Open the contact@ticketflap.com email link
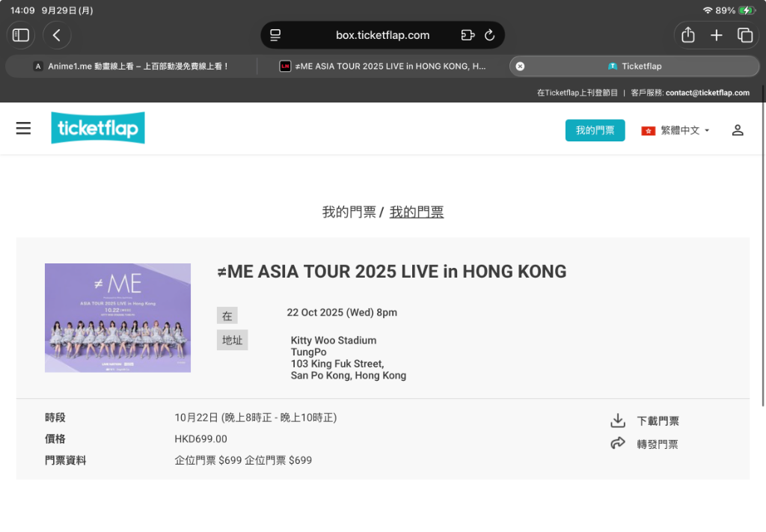766x532 pixels. [707, 93]
